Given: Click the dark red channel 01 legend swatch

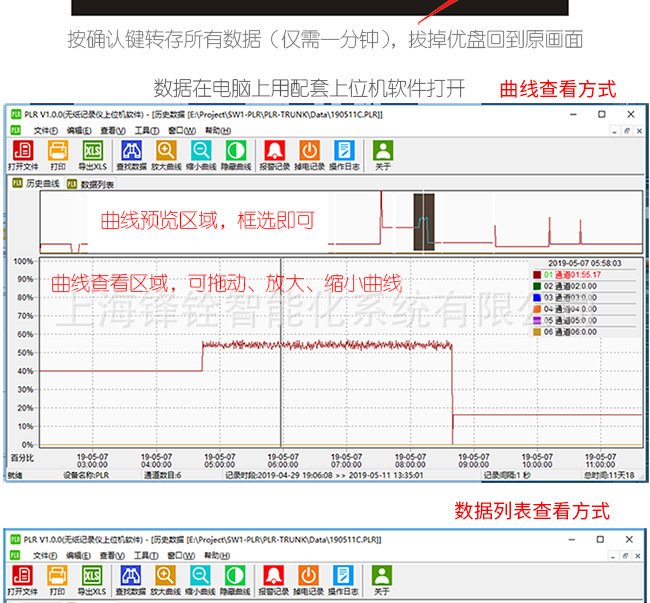Looking at the screenshot, I should coord(537,274).
